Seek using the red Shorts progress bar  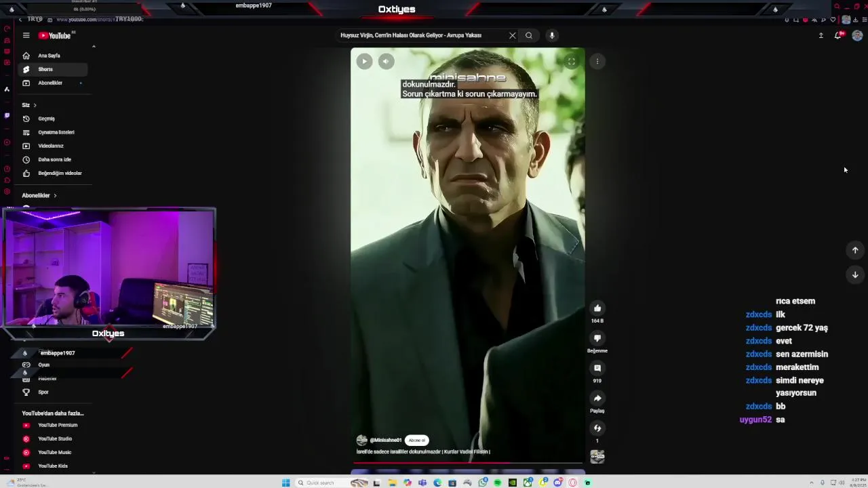point(467,464)
